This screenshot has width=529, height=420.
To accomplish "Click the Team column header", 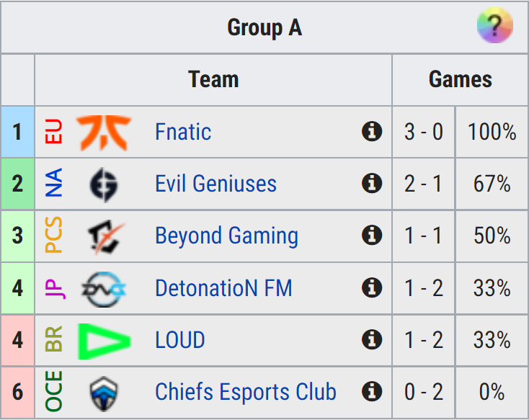I will point(213,80).
